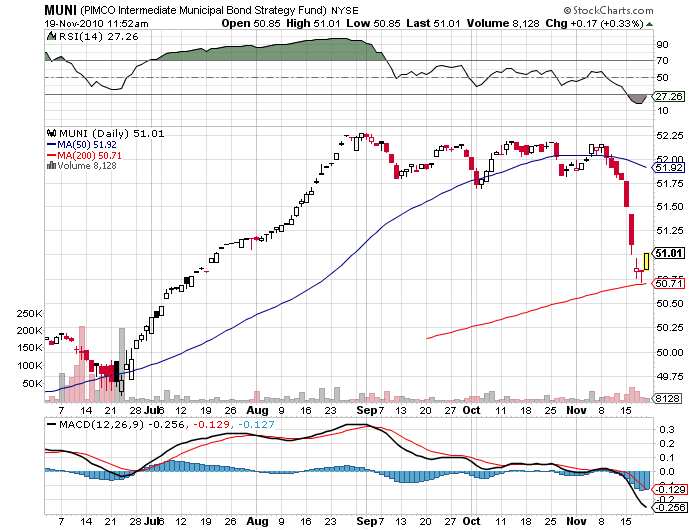The height and width of the screenshot is (530, 700).
Task: Click the blue -0.127 histogram value
Action: click(x=256, y=424)
